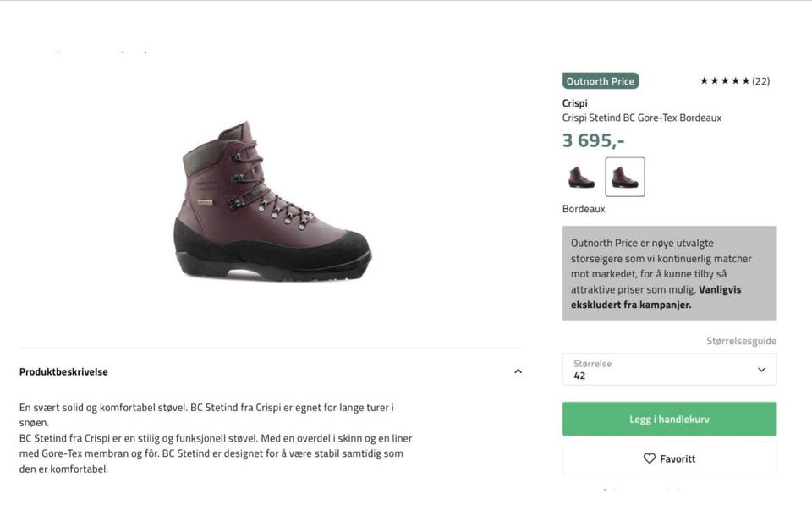Click the chevron arrow in the Størrelse field
This screenshot has width=812, height=505.
tap(761, 370)
